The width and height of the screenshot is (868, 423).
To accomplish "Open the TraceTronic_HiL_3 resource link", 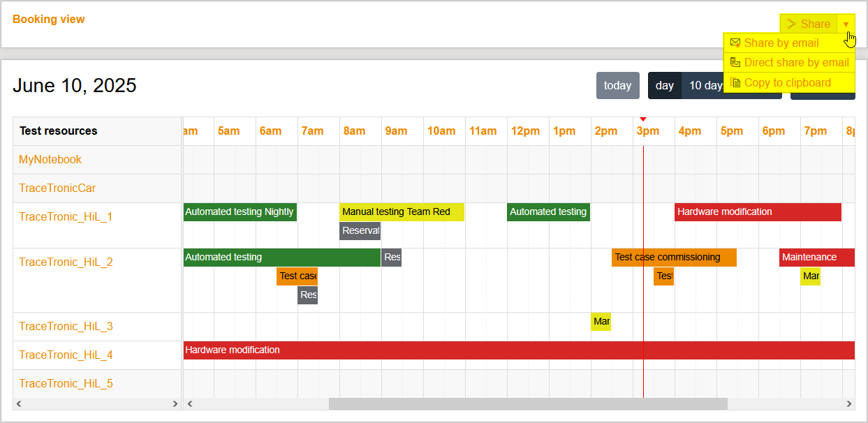I will (x=66, y=327).
